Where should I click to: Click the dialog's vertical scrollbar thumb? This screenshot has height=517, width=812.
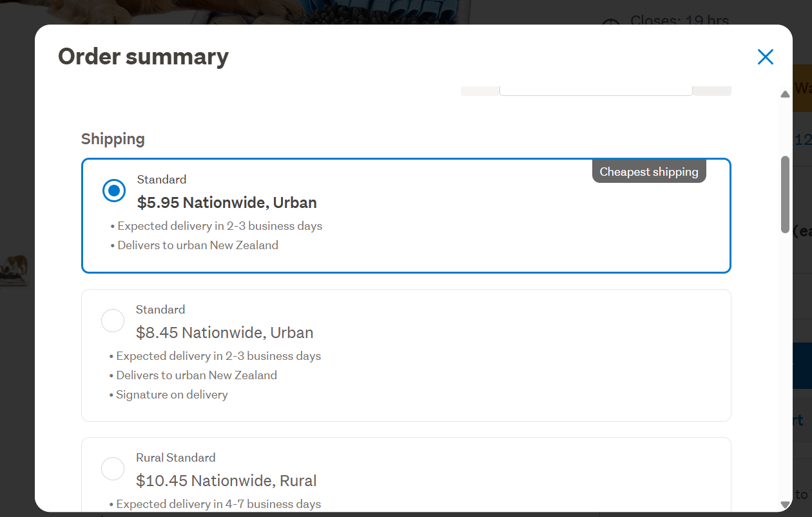(x=785, y=193)
